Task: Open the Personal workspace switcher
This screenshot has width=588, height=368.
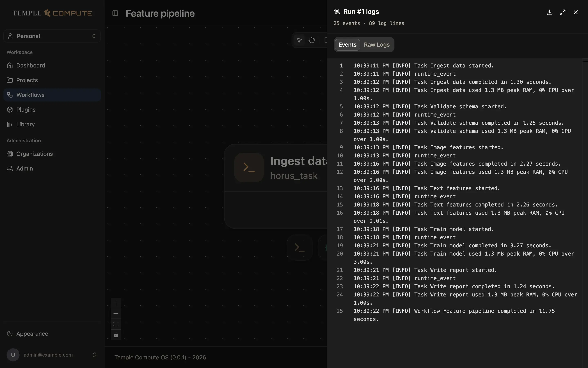Action: [52, 36]
